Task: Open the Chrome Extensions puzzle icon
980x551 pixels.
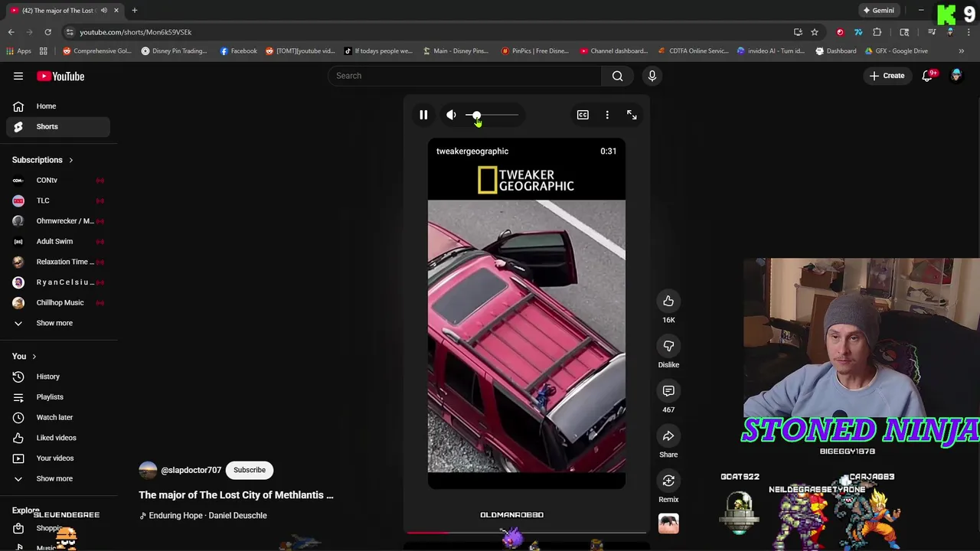Action: point(877,32)
